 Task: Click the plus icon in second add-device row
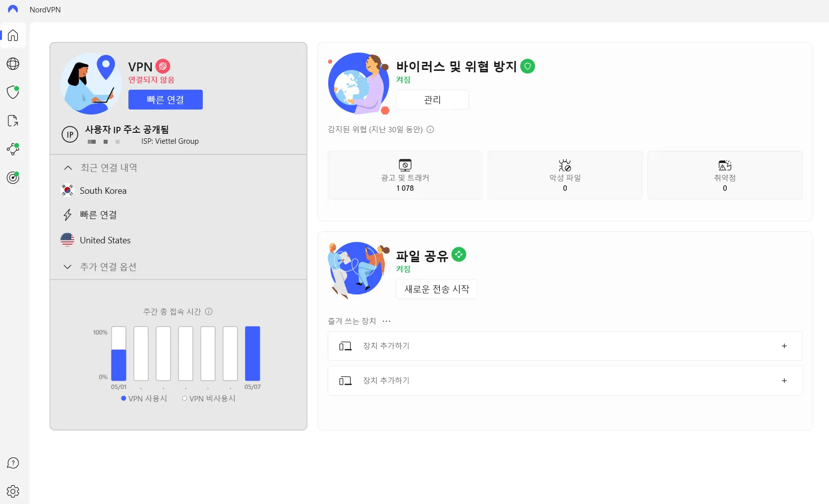(784, 381)
